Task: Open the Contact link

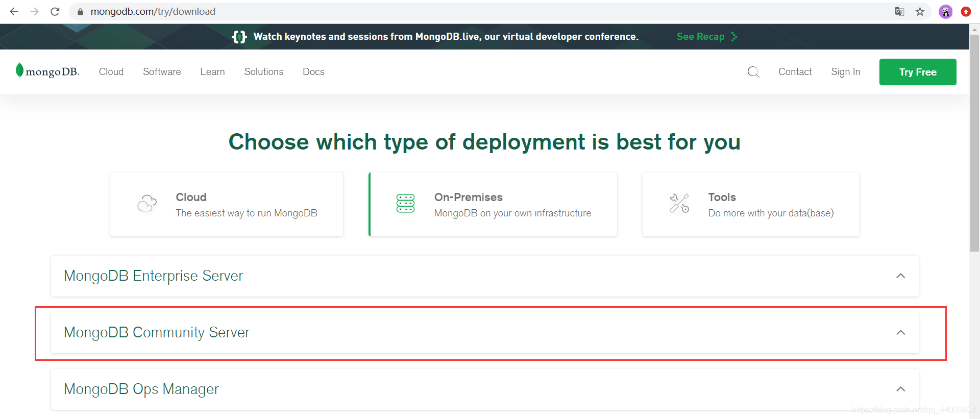Action: click(x=795, y=72)
